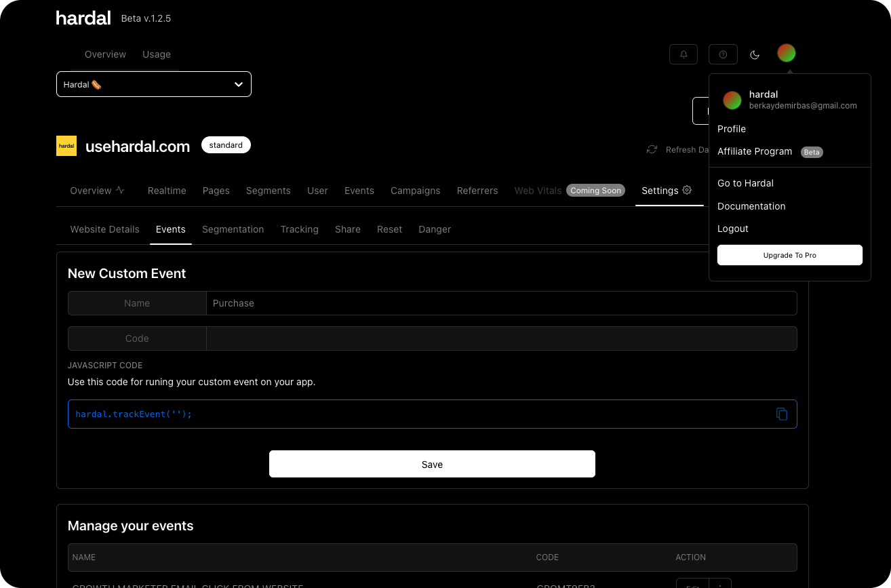Choose Go to Hardal menu item
This screenshot has height=588, width=891.
pos(746,183)
